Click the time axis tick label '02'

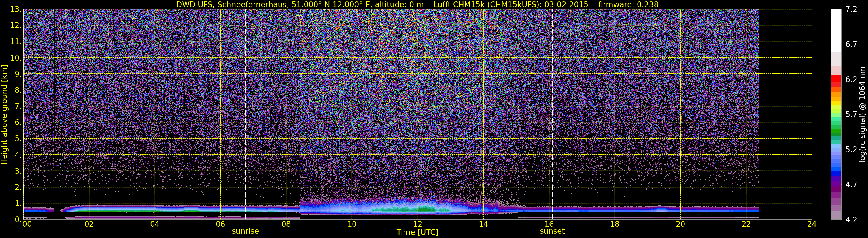[x=89, y=224]
